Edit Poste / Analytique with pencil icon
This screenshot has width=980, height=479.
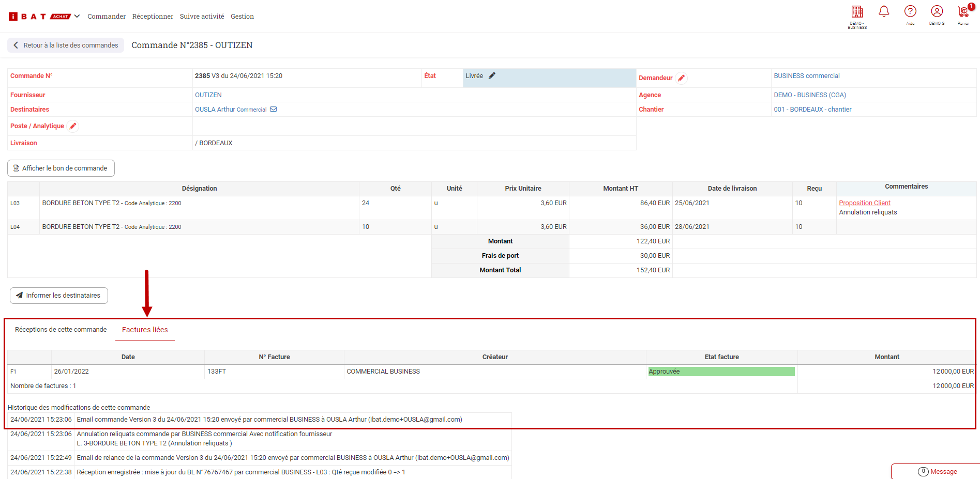(73, 126)
